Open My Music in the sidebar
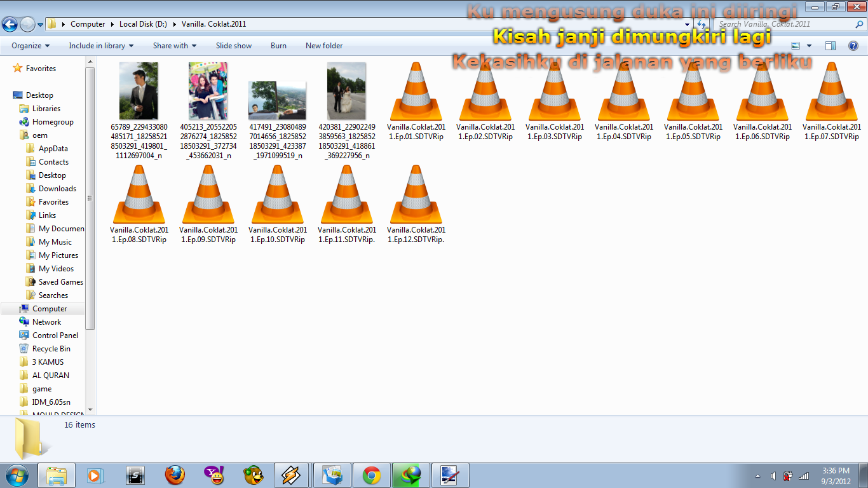The width and height of the screenshot is (868, 488). pyautogui.click(x=55, y=242)
